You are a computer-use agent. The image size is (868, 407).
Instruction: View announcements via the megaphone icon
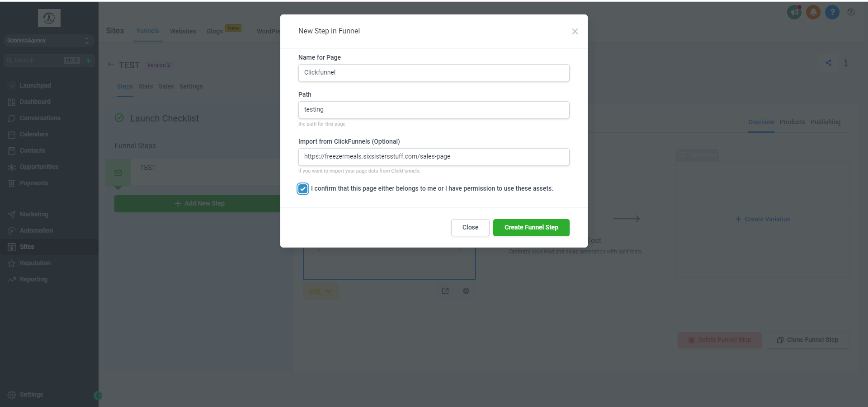tap(794, 12)
